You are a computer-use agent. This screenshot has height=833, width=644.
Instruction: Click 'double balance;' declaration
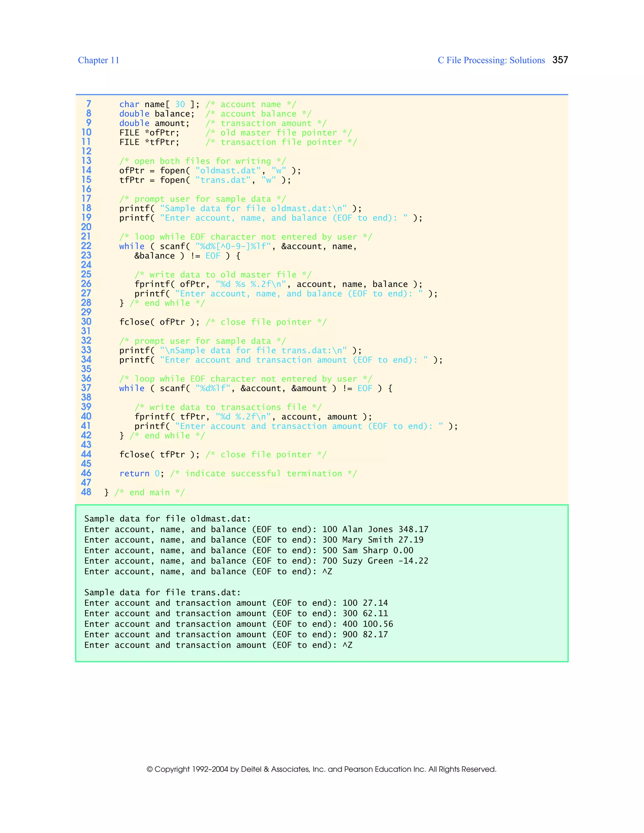click(157, 114)
